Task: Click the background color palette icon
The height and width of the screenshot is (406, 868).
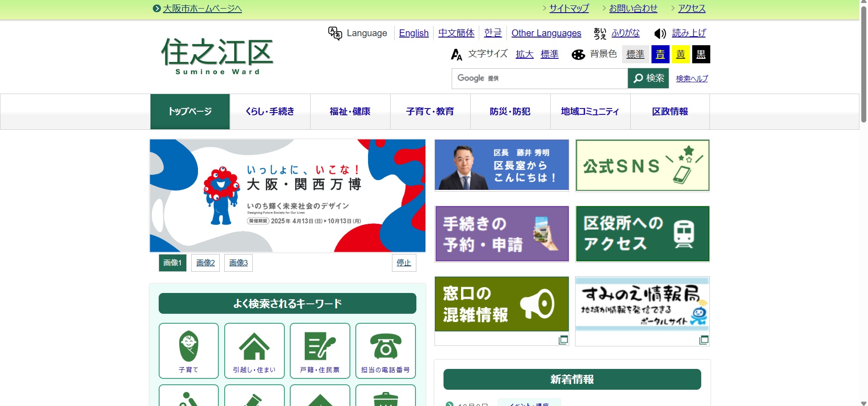Action: (578, 55)
